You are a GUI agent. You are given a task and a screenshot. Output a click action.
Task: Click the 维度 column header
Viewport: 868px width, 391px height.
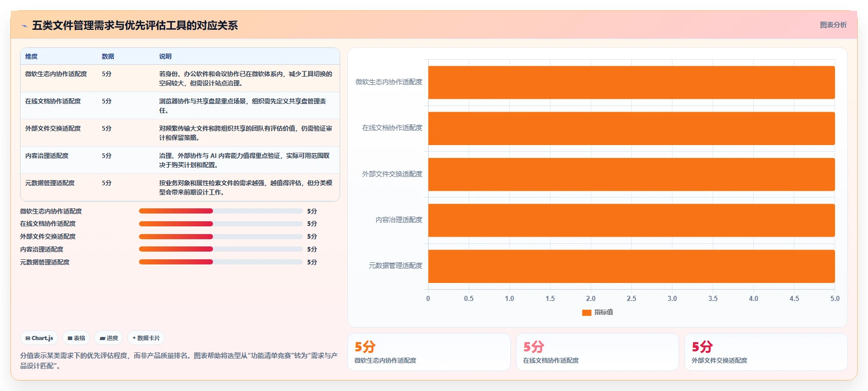click(x=31, y=57)
